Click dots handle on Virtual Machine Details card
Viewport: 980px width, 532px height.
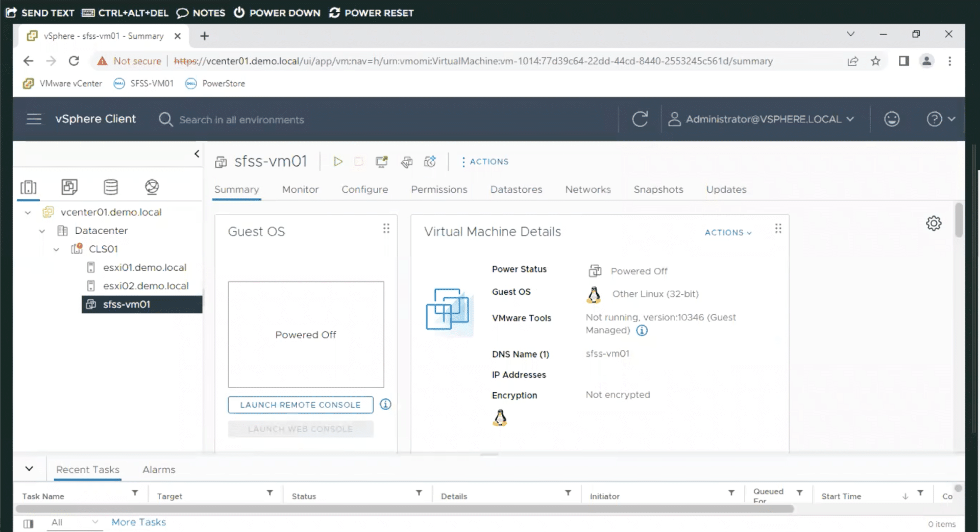pos(778,229)
